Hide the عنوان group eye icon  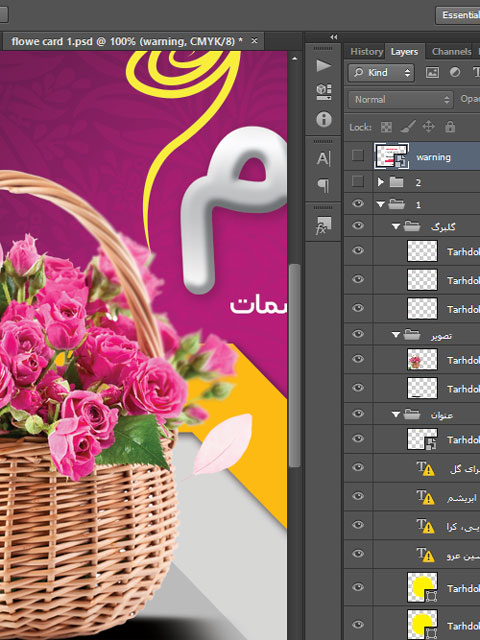(358, 413)
